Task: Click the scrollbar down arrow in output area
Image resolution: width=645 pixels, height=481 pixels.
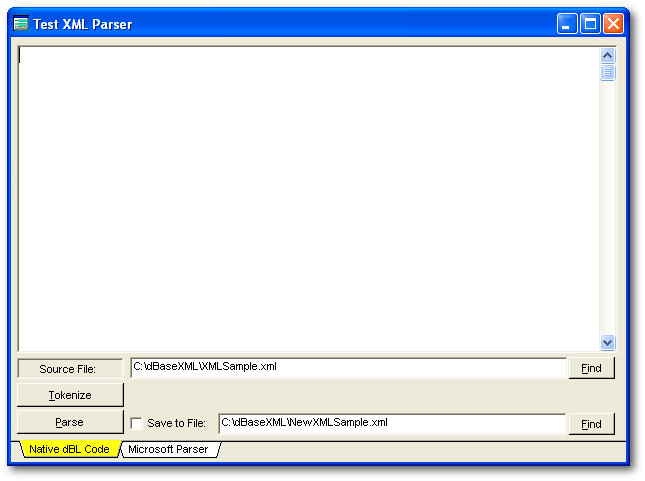Action: pyautogui.click(x=607, y=341)
